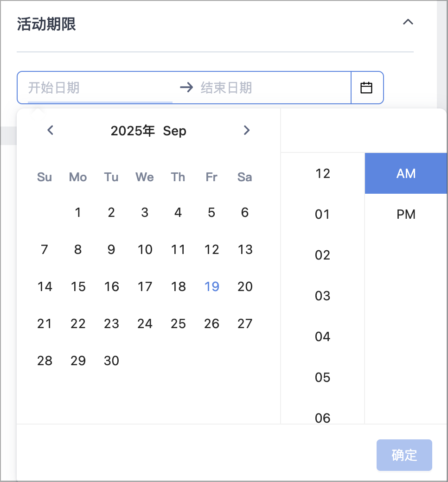Screen dimensions: 448x482
Task: Select September 29 in the calendar
Action: [78, 361]
